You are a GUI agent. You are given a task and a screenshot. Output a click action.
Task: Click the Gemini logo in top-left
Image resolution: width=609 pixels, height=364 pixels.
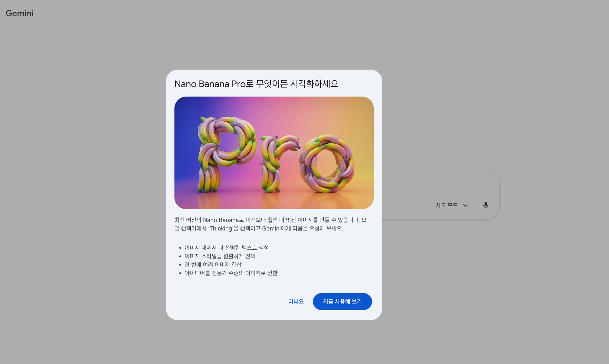coord(19,13)
